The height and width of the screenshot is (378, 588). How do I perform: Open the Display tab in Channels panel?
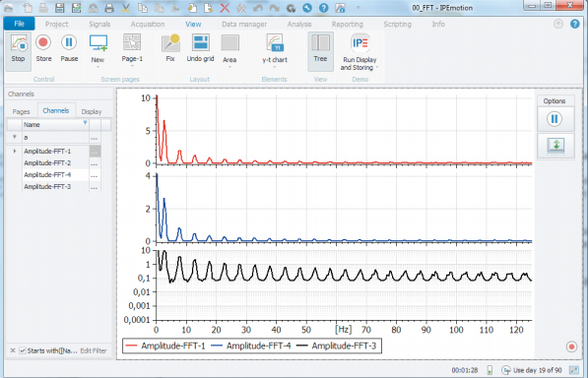click(x=92, y=111)
